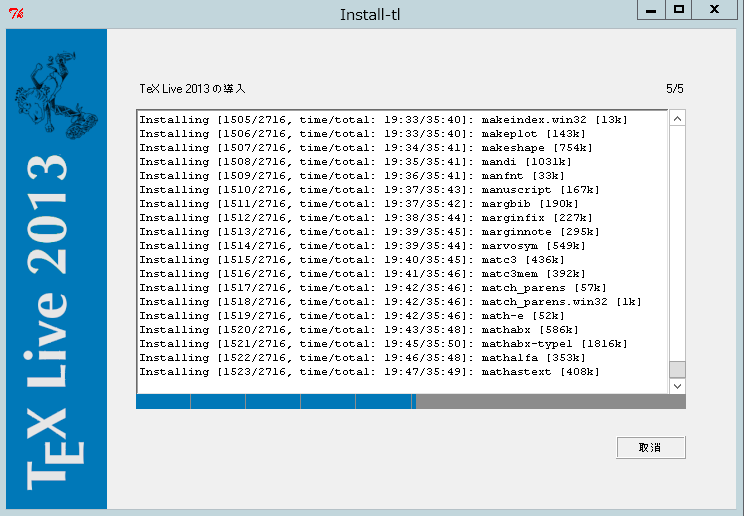Image resolution: width=744 pixels, height=516 pixels.
Task: Click the filled blue progress bar section
Action: (275, 401)
